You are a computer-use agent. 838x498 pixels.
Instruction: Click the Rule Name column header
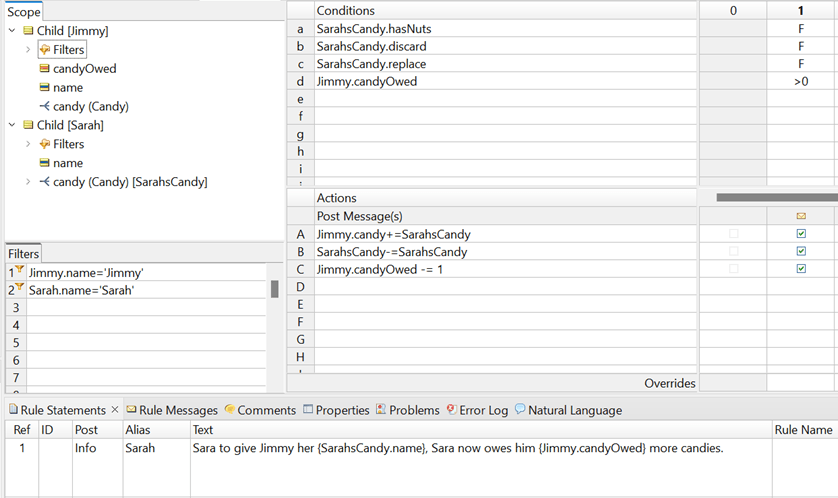803,429
